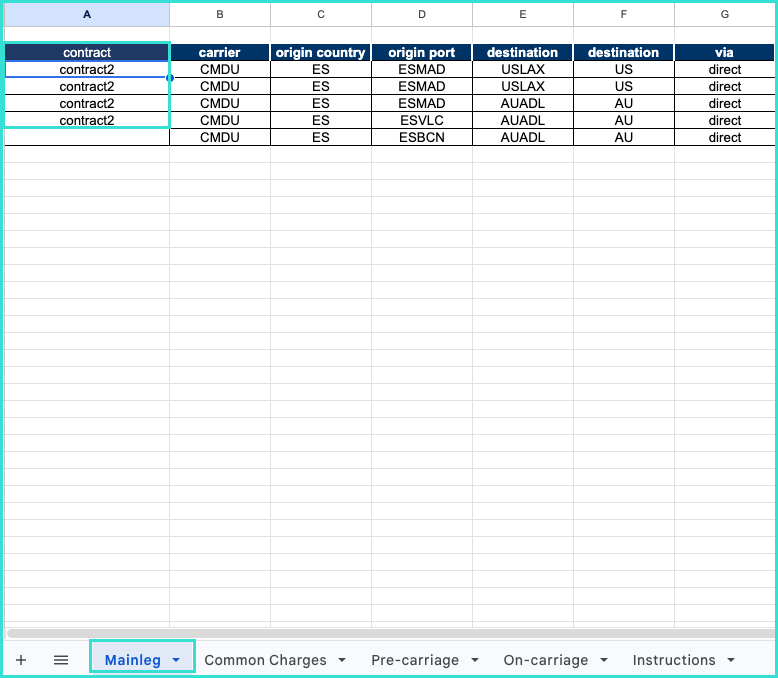Expand the Common Charges tab menu arrow
Viewport: 778px width, 678px height.
(342, 660)
